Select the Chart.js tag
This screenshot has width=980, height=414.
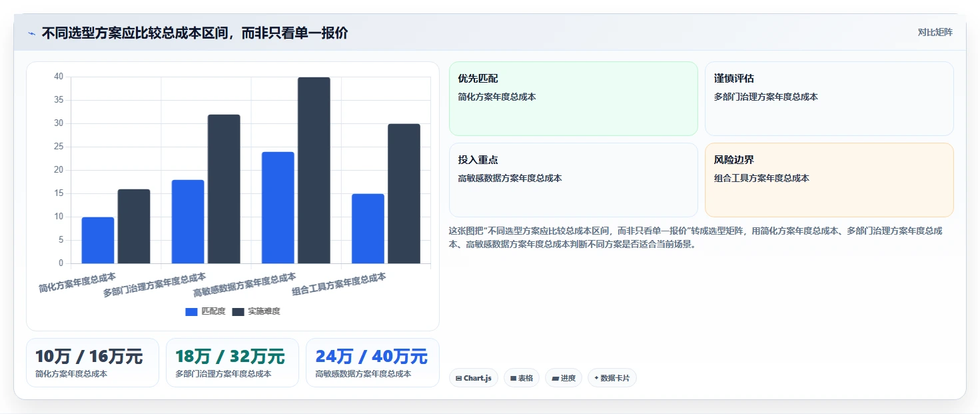[x=474, y=378]
